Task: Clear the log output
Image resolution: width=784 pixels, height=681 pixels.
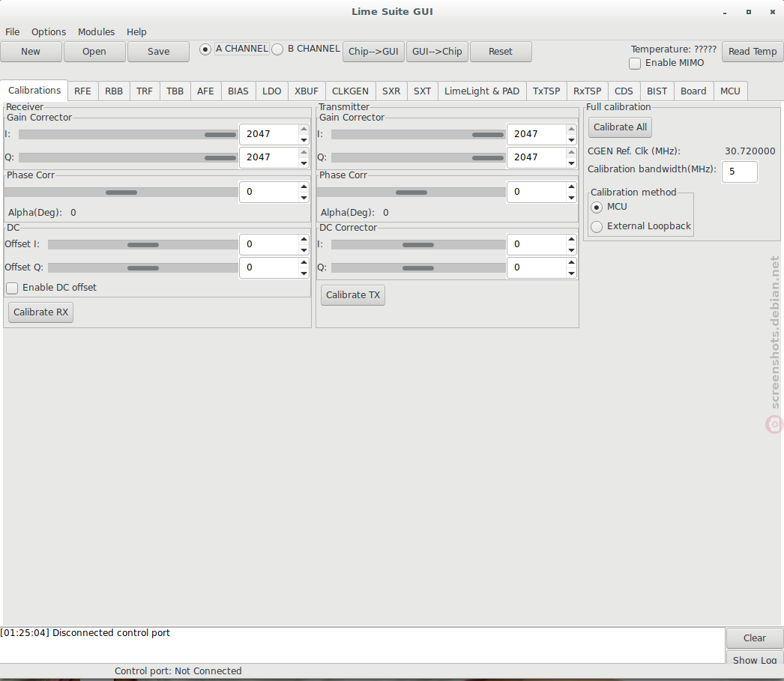Action: coord(755,638)
